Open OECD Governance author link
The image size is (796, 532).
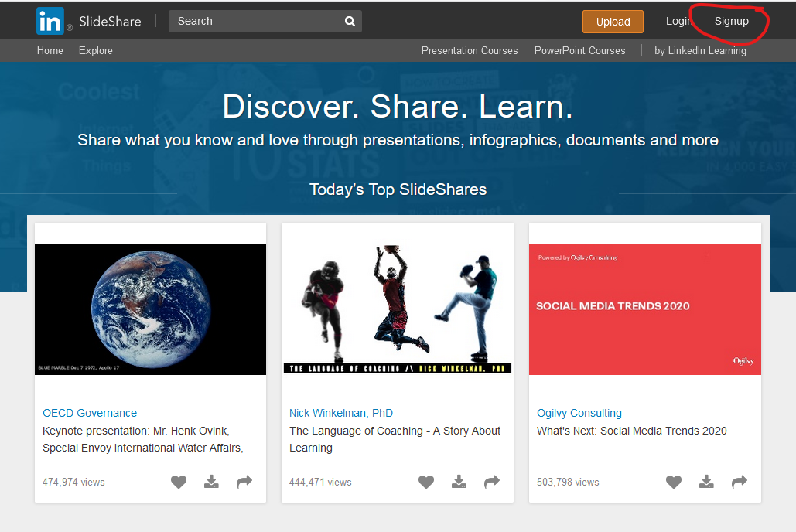(x=90, y=413)
